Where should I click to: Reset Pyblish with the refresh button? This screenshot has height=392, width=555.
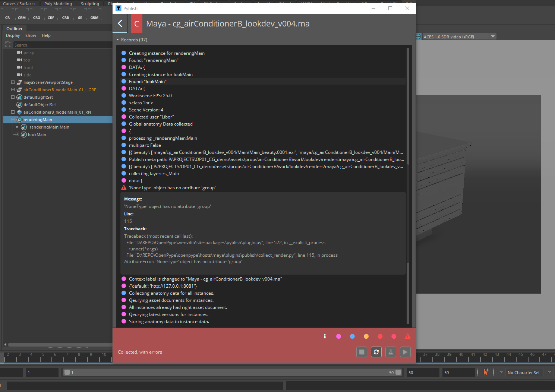[376, 352]
